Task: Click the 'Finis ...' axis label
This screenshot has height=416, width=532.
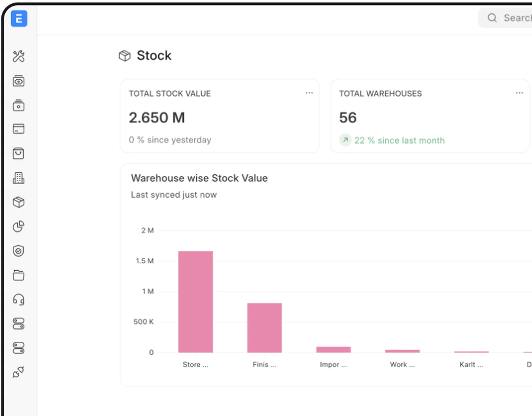Action: pyautogui.click(x=264, y=364)
